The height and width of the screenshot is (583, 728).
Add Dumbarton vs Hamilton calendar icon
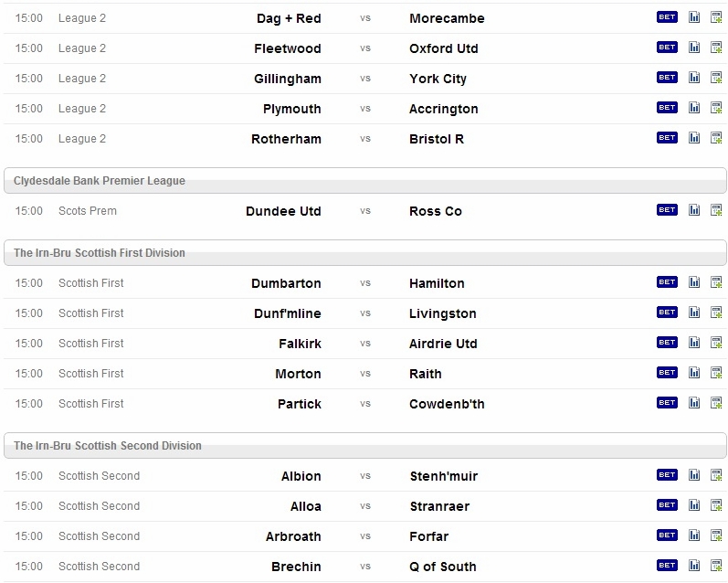click(716, 282)
